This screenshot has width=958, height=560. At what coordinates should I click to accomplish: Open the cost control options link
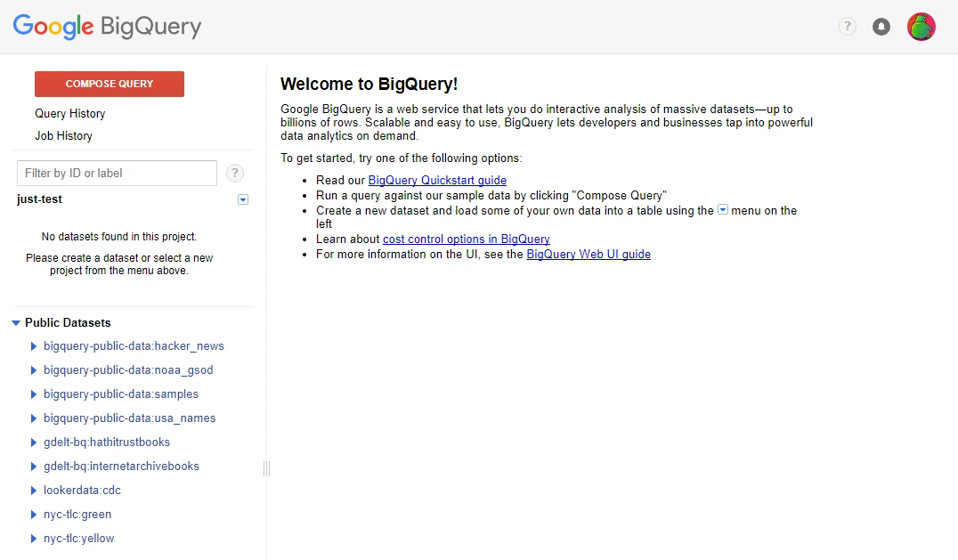466,239
